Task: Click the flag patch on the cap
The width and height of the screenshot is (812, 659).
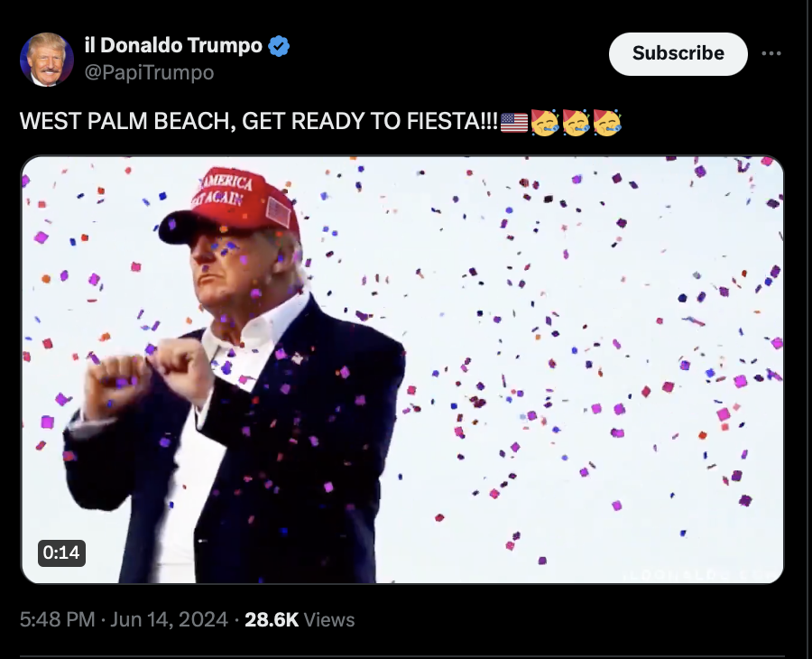Action: click(279, 211)
